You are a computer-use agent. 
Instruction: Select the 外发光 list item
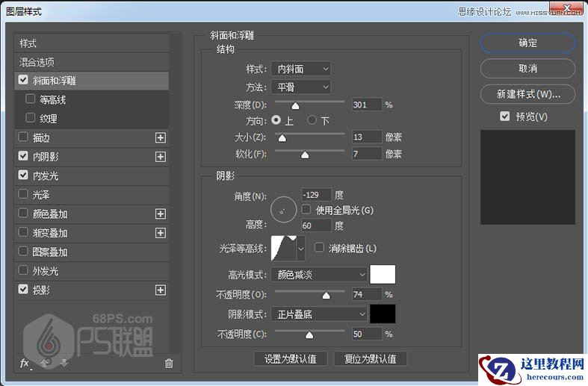pos(91,271)
